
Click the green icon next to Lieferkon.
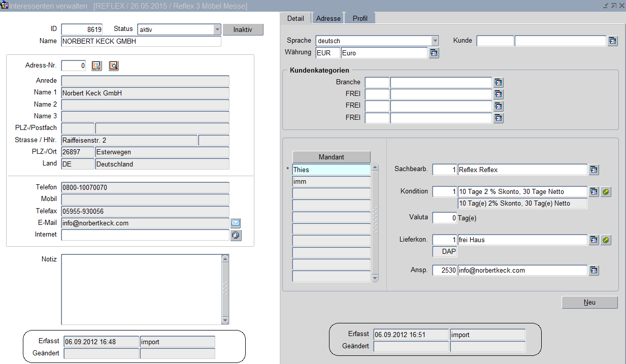606,240
